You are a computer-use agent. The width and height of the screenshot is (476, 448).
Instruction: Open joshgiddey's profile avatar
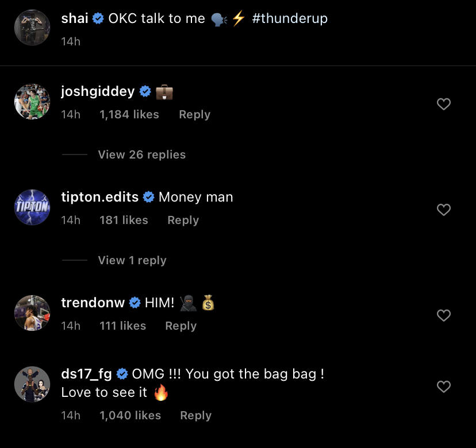[x=32, y=102]
